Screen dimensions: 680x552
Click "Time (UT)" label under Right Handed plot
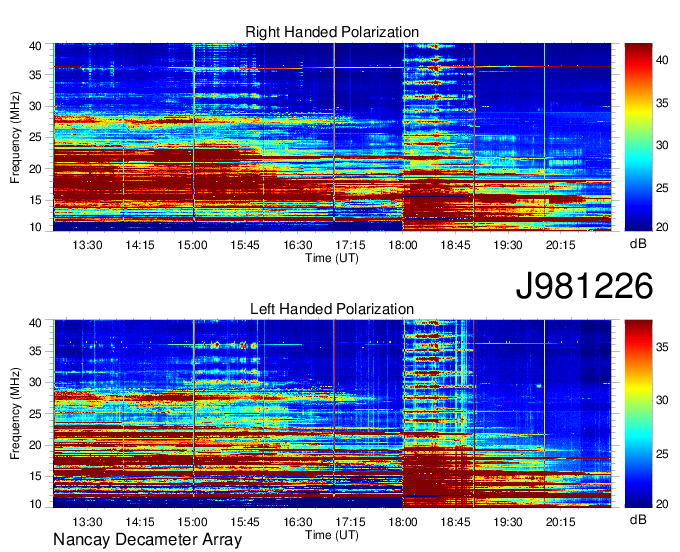tap(332, 258)
